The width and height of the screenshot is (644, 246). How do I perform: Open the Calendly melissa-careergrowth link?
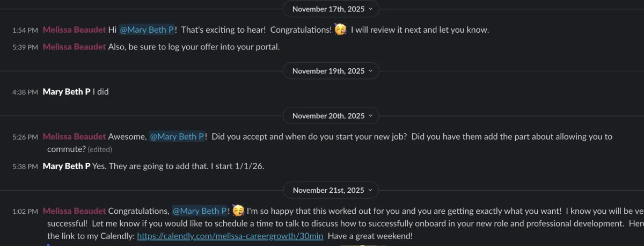pyautogui.click(x=230, y=236)
